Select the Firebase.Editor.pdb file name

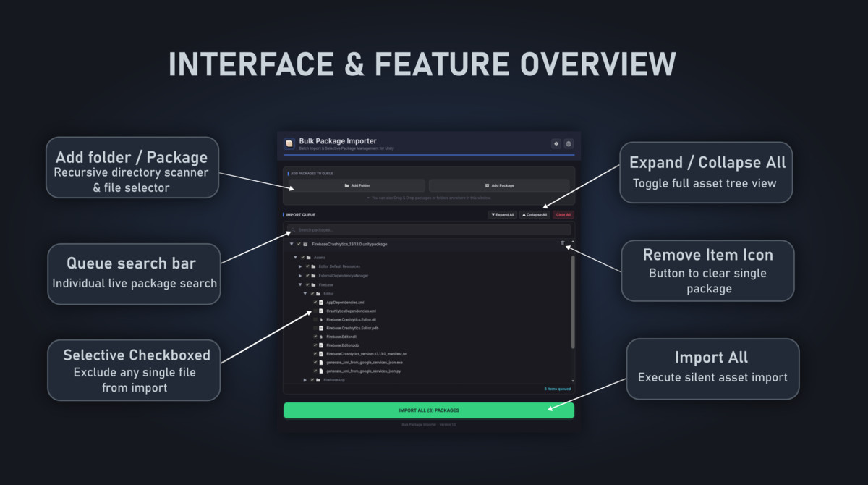click(343, 345)
